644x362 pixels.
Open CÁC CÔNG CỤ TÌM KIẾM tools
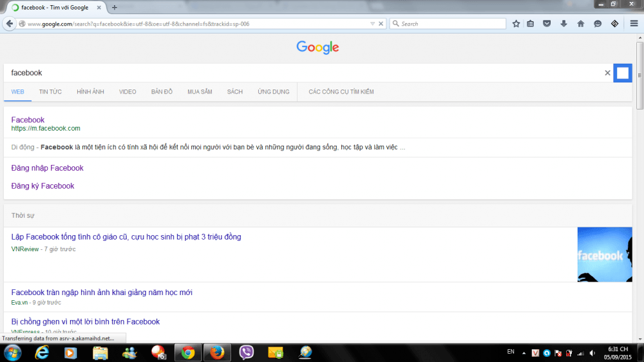point(341,91)
